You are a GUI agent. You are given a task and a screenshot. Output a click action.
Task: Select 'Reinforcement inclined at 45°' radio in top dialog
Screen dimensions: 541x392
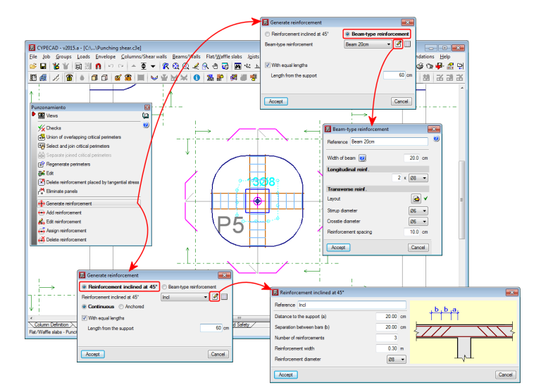coord(268,34)
